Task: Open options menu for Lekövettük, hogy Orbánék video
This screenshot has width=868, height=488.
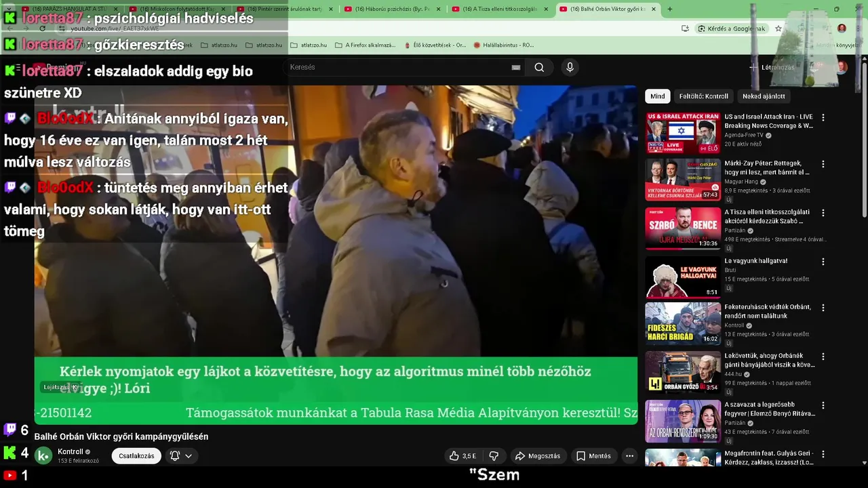Action: 823,357
